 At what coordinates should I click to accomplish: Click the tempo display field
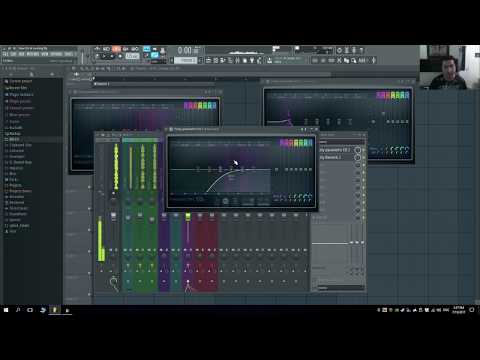(x=132, y=56)
